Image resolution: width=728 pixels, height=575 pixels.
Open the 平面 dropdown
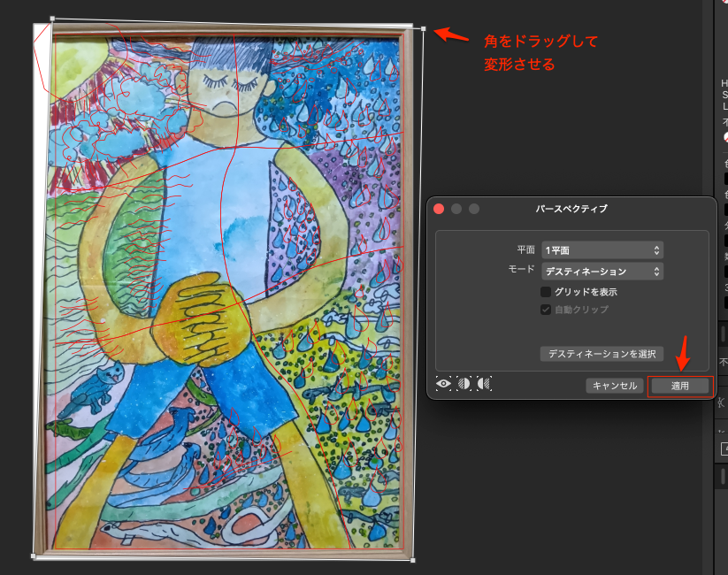pos(602,250)
